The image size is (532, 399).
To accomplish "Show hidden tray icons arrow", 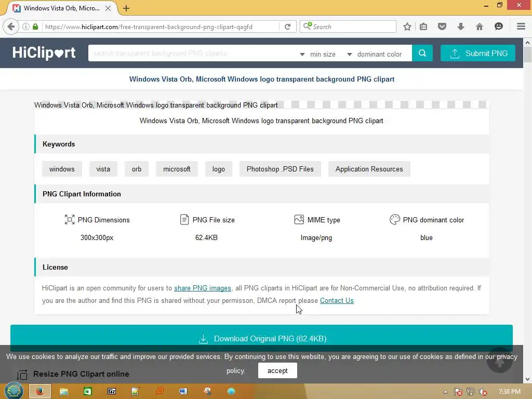I will coord(445,392).
